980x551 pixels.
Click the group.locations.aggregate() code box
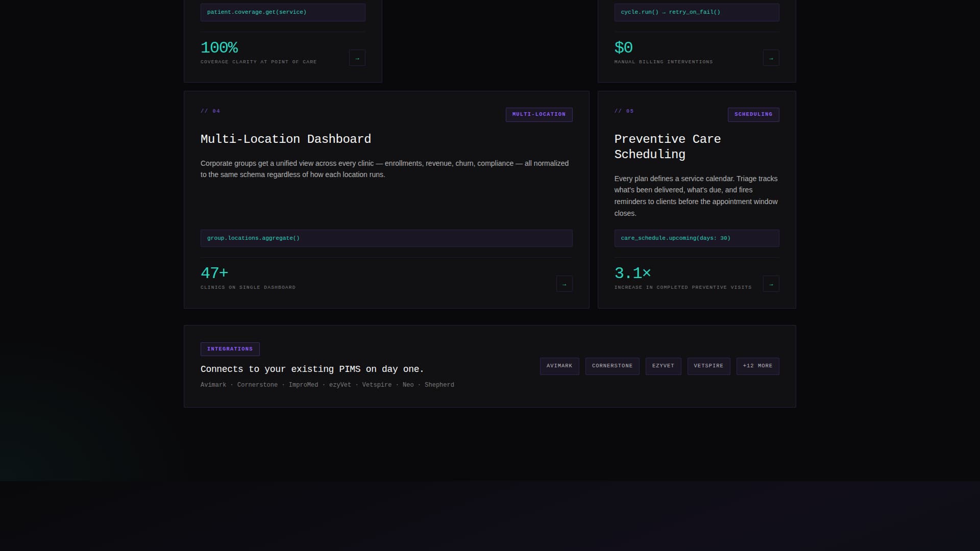click(x=386, y=238)
